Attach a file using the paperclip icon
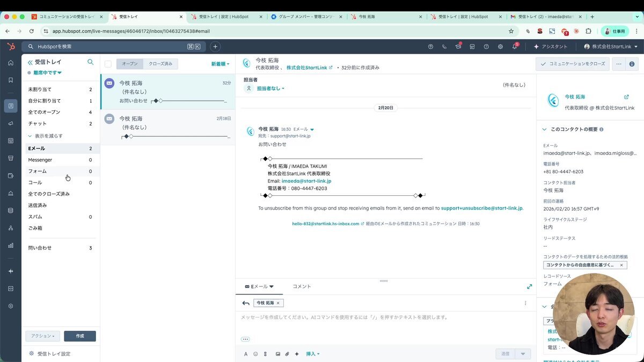 pyautogui.click(x=287, y=353)
